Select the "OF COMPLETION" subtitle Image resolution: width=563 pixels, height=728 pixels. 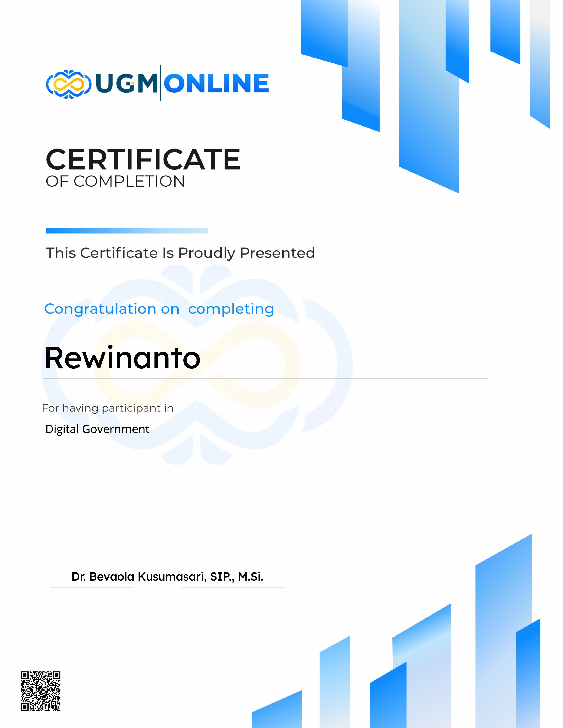[115, 182]
